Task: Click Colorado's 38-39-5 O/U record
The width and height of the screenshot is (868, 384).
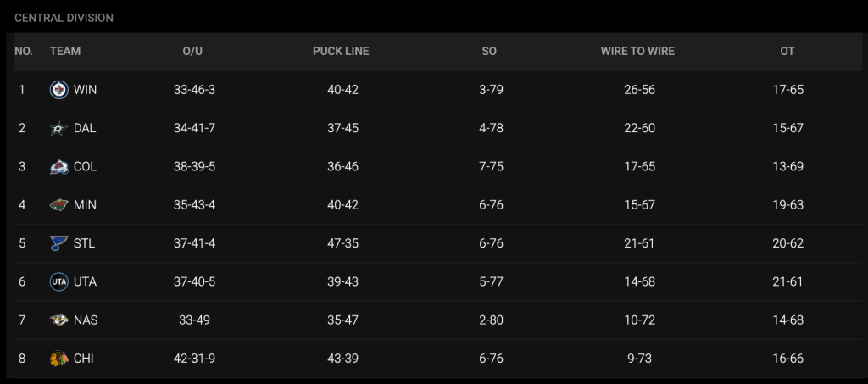Action: (x=194, y=166)
